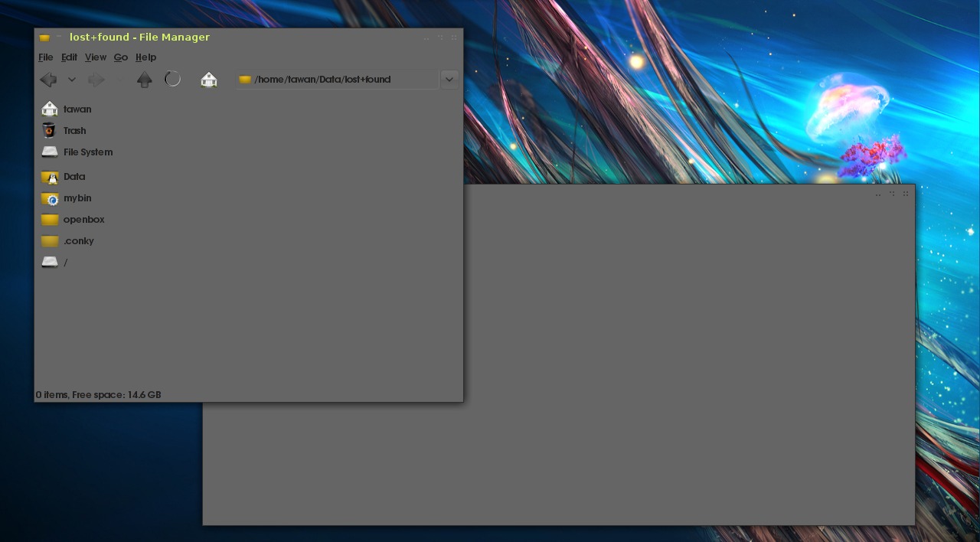Go back with the left arrow
Image resolution: width=980 pixels, height=542 pixels.
point(48,80)
